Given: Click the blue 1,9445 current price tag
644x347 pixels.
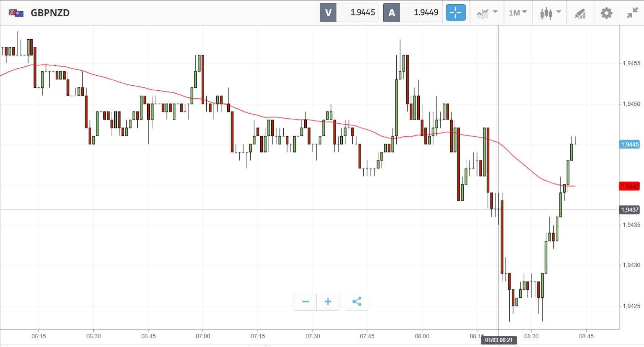Looking at the screenshot, I should coord(629,145).
